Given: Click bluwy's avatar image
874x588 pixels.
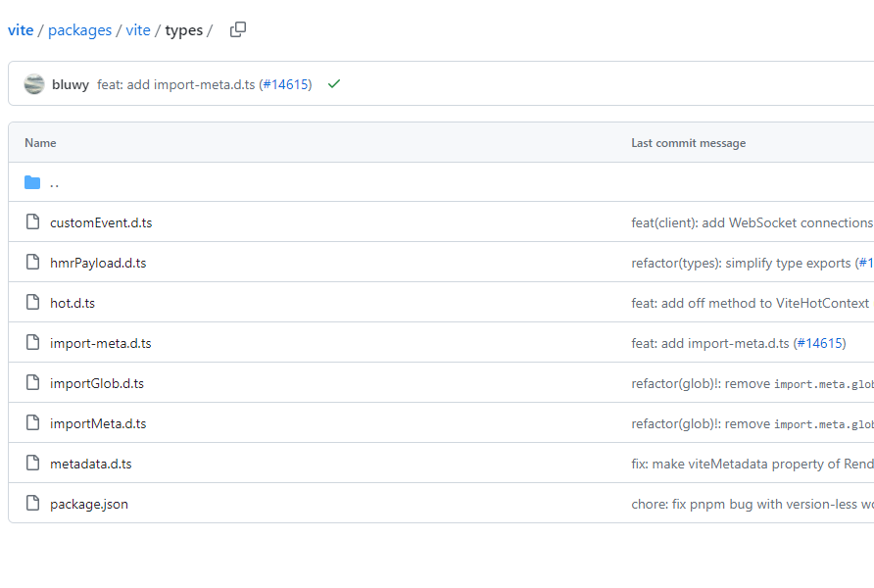Looking at the screenshot, I should 34,84.
